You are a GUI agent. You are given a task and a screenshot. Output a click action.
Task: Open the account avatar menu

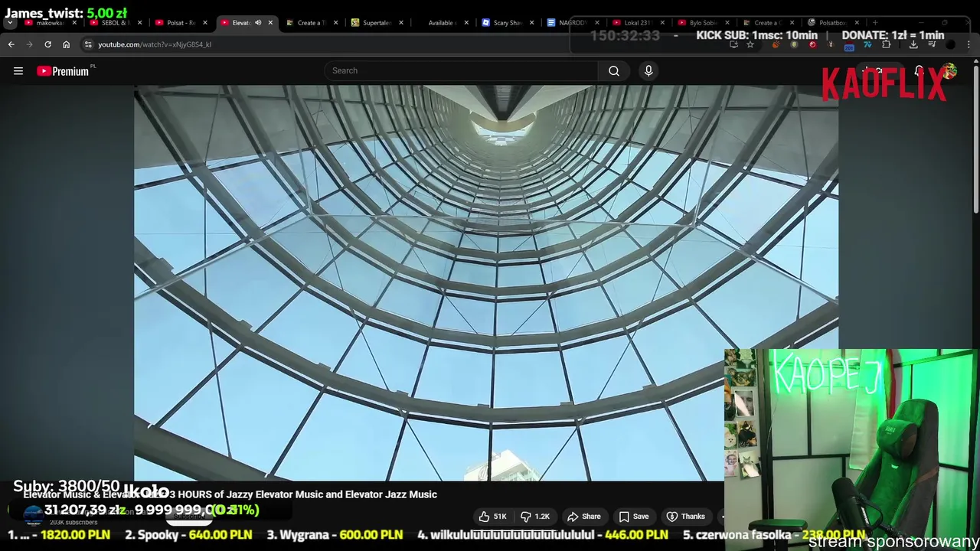950,71
